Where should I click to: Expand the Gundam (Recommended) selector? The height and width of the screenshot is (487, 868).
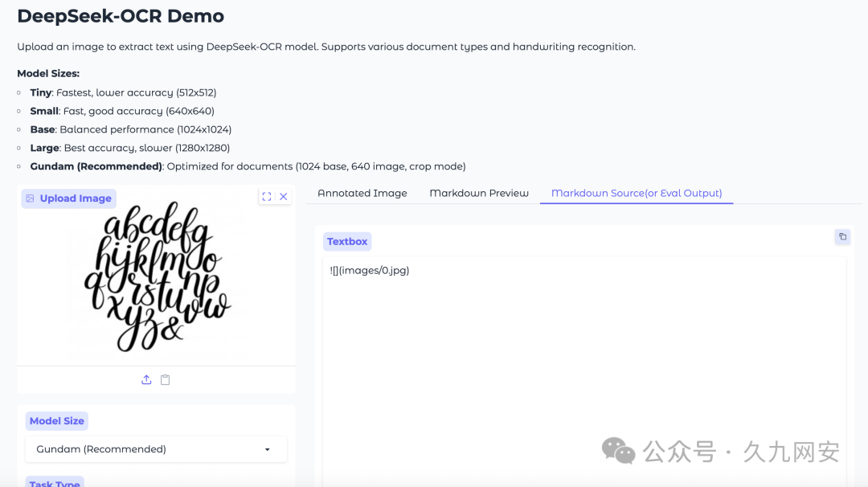[268, 449]
